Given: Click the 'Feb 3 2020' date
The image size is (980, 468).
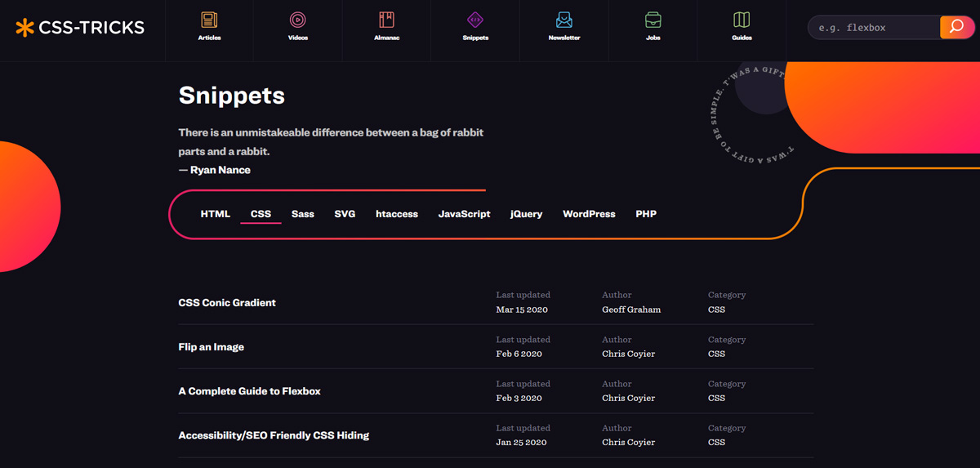Looking at the screenshot, I should point(519,399).
